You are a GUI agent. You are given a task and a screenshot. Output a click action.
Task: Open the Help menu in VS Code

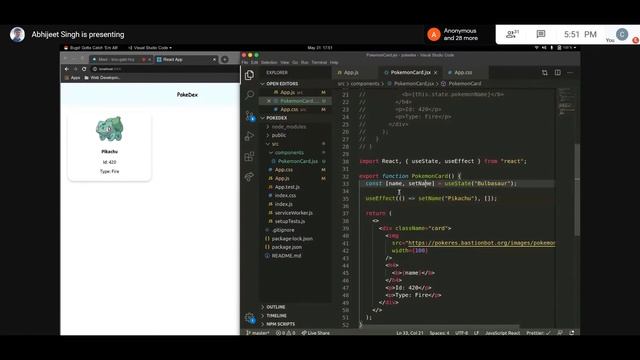334,62
